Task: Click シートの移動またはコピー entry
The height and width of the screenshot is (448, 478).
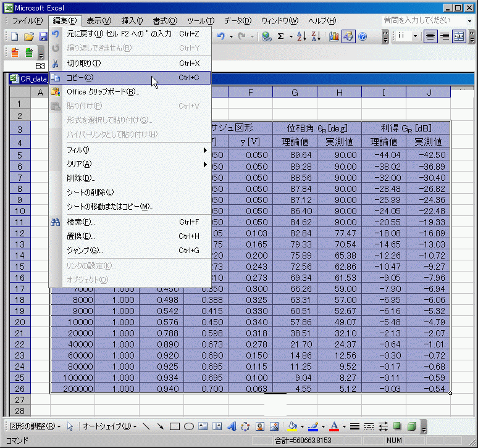Action: (109, 206)
